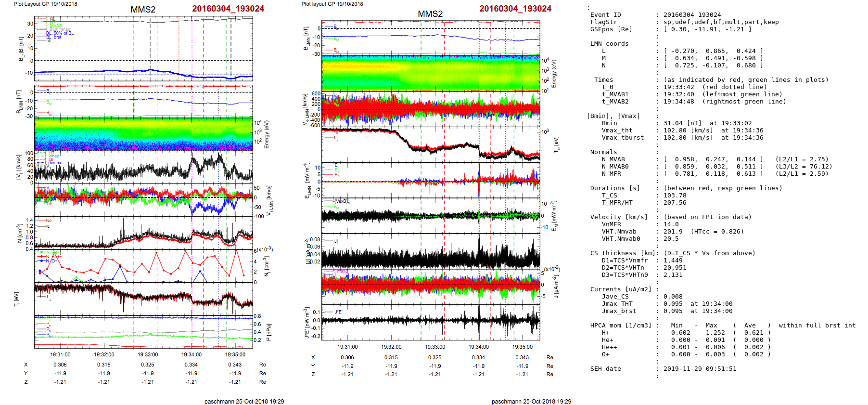Click the N MVAB normal vector row
This screenshot has height=405, width=868.
click(x=713, y=159)
